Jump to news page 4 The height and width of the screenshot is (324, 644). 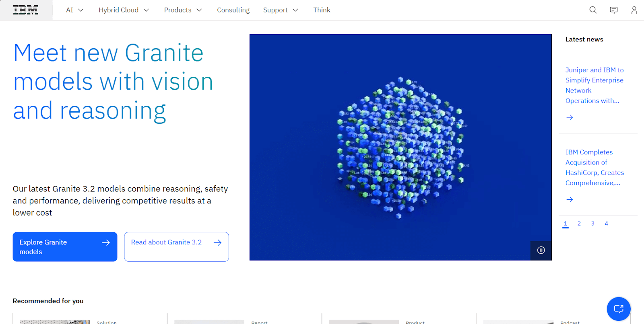606,224
